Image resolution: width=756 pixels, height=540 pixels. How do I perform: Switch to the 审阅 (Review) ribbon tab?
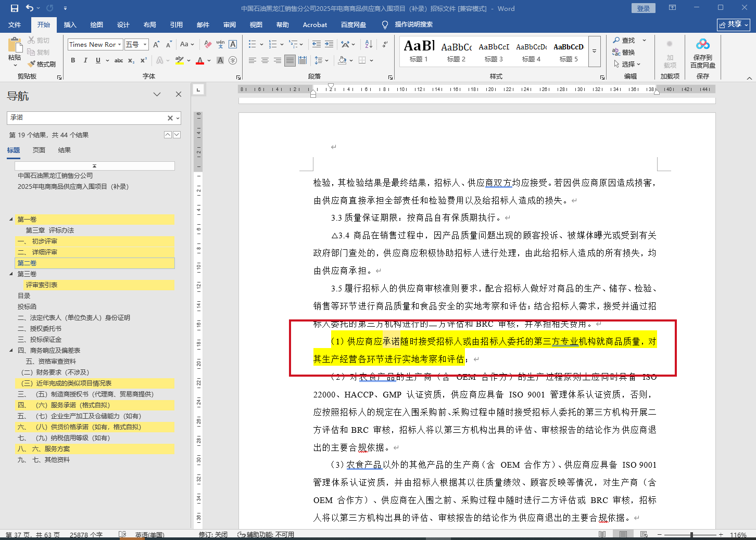pos(230,24)
